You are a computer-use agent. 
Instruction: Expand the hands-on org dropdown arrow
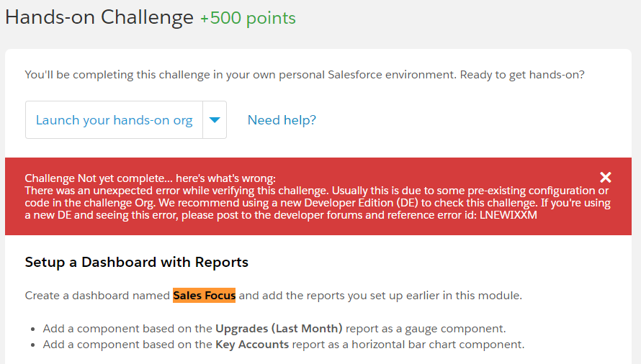pos(215,120)
